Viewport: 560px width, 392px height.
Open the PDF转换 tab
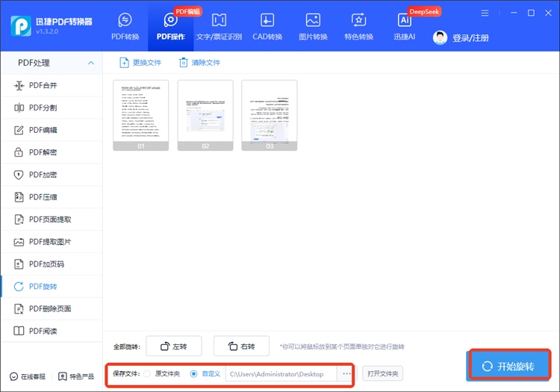[125, 27]
